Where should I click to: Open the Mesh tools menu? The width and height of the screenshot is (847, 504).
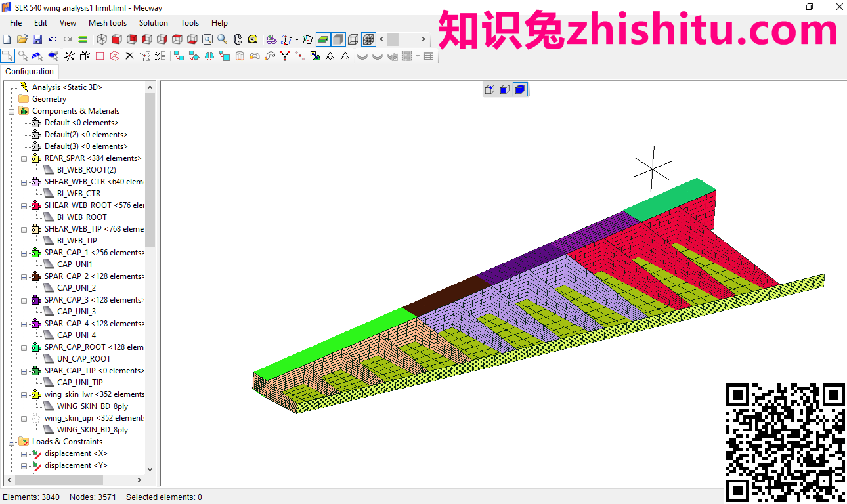click(x=108, y=23)
